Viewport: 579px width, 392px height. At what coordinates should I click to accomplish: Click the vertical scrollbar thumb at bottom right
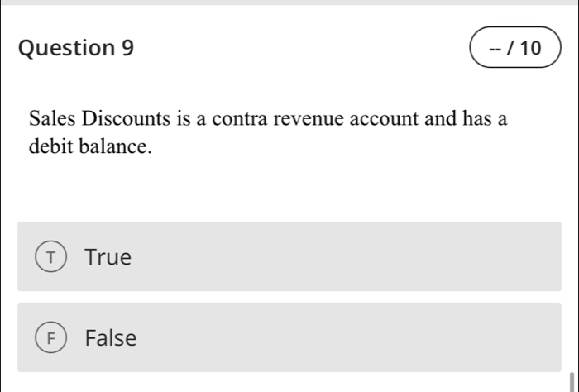(x=572, y=382)
